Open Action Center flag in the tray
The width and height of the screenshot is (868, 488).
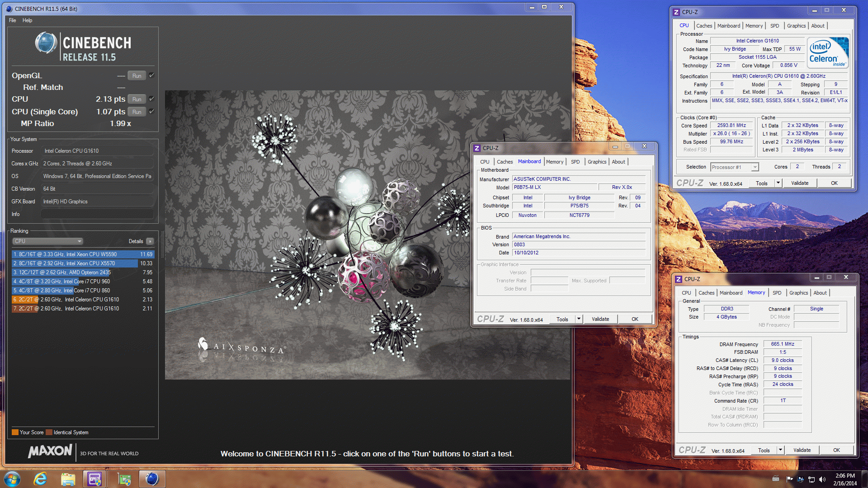[x=789, y=479]
